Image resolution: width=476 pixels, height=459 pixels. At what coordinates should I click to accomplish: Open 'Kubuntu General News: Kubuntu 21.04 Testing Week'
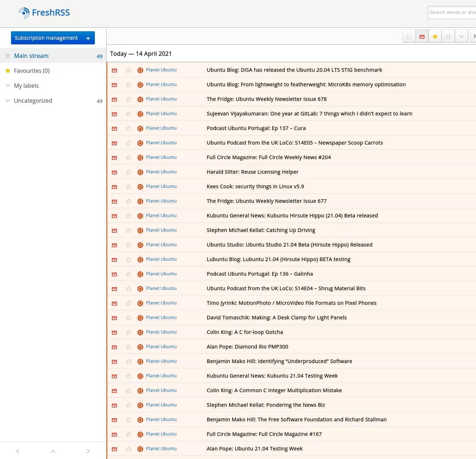[272, 376]
